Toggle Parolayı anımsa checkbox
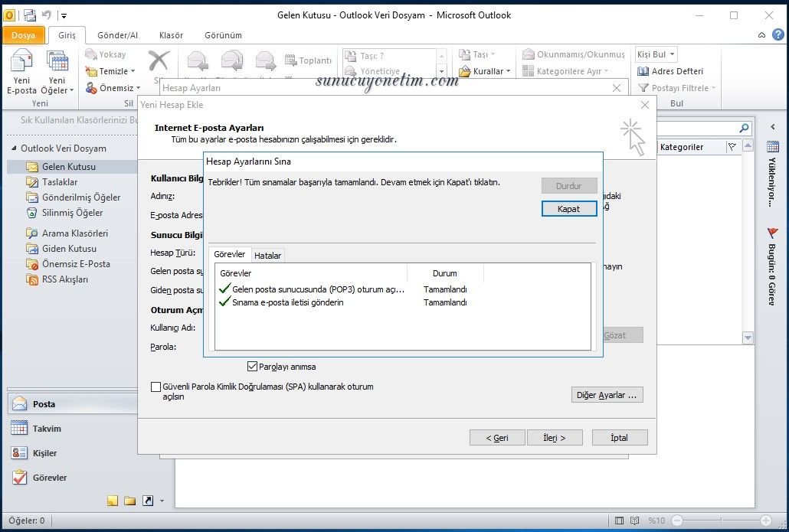This screenshot has width=789, height=532. (253, 367)
